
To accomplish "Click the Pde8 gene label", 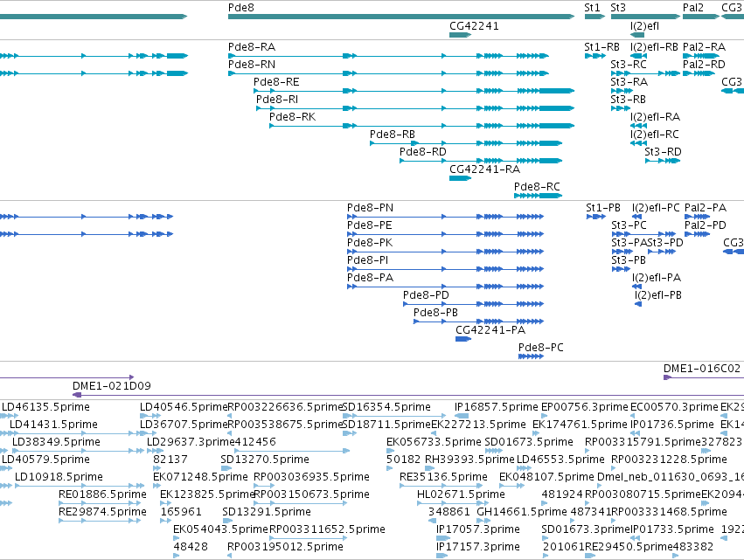I will pyautogui.click(x=241, y=8).
